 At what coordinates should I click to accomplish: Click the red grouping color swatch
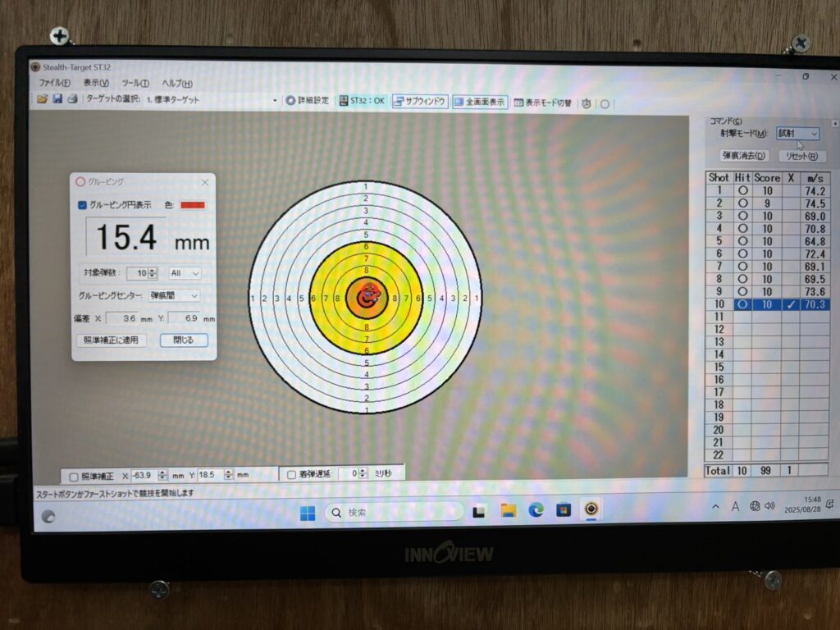pyautogui.click(x=193, y=205)
